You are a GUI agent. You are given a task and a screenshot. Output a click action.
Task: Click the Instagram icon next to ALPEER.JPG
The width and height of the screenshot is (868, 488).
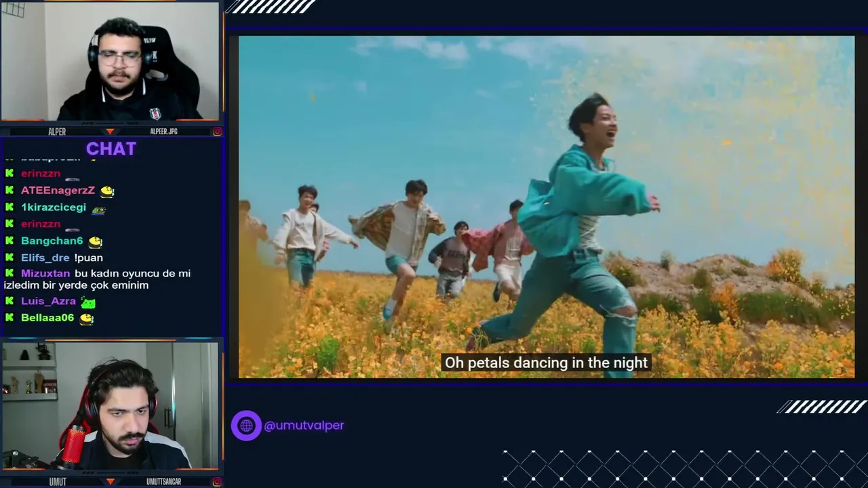coord(217,131)
